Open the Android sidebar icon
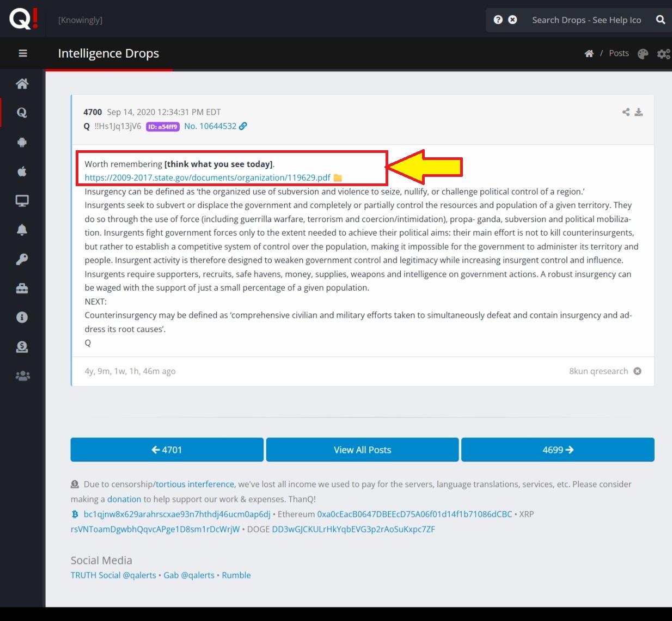Screen dimensions: 672x621 click(x=22, y=142)
